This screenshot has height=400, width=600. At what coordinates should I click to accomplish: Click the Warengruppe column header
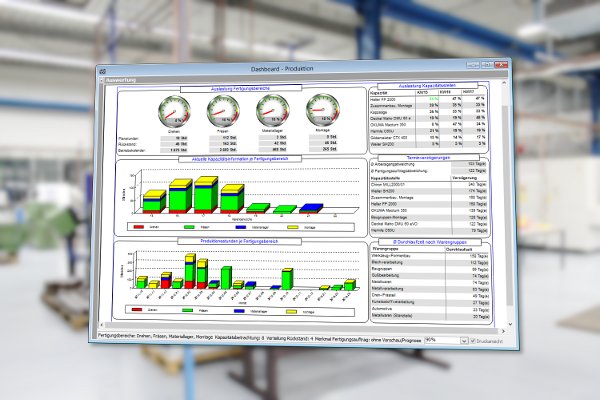click(x=385, y=249)
